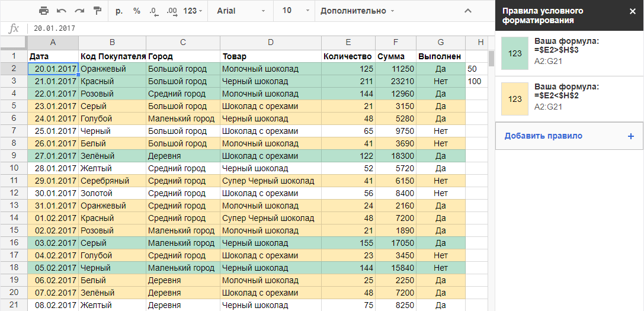
Task: Open the 123 number format dropdown
Action: 193,11
